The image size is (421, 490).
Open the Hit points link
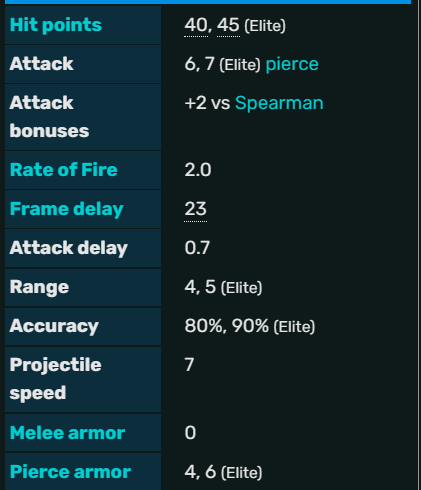point(56,25)
